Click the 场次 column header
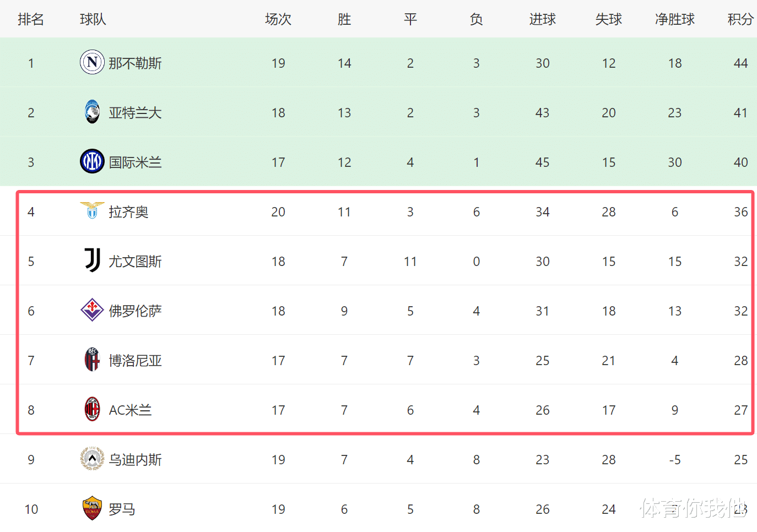 pyautogui.click(x=278, y=19)
